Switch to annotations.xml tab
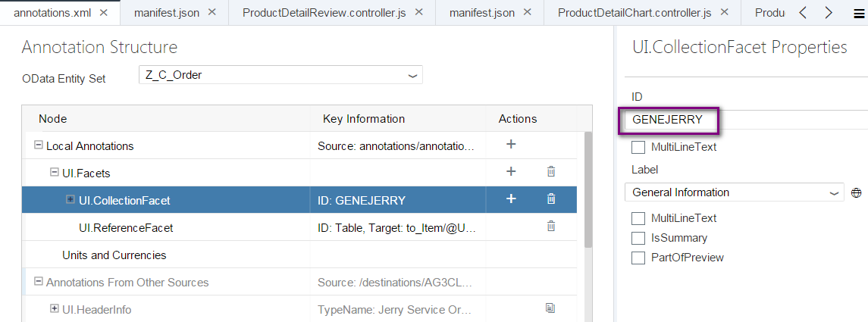This screenshot has height=322, width=868. 54,13
